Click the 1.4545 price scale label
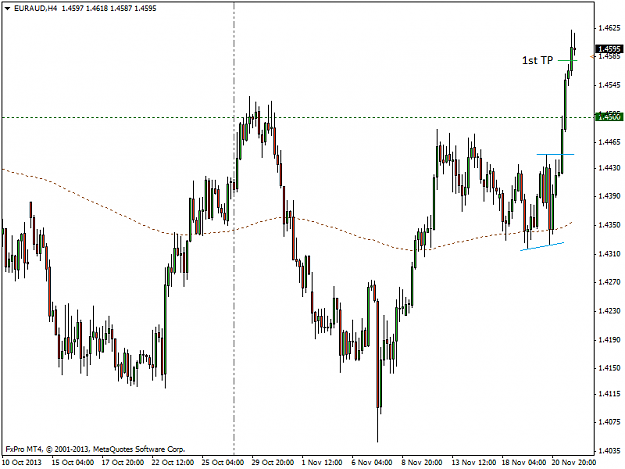The width and height of the screenshot is (625, 469). point(609,85)
